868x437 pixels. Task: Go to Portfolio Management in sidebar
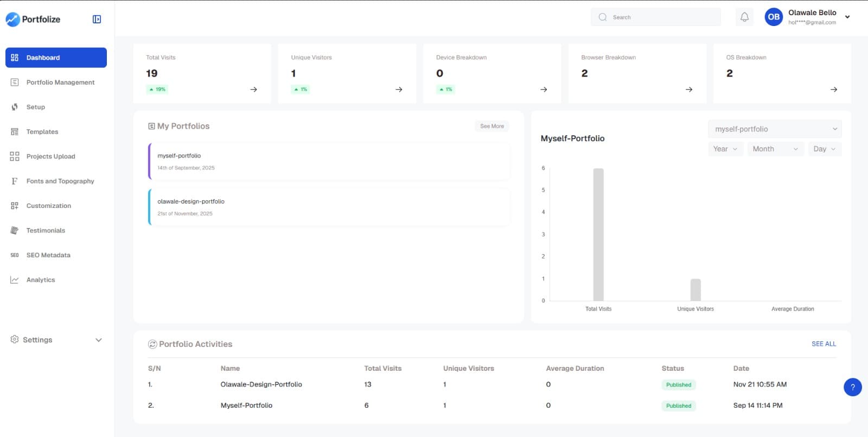coord(60,83)
